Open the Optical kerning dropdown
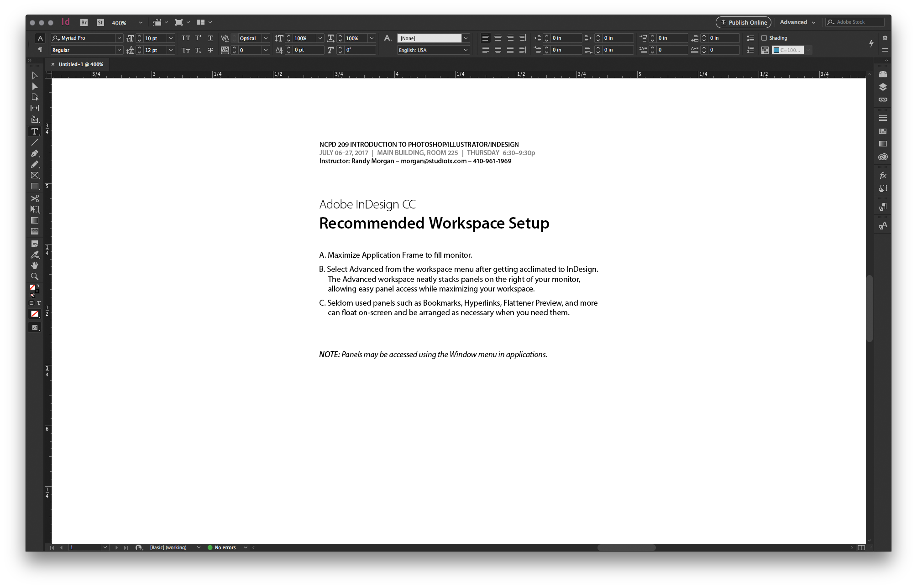The image size is (917, 588). click(x=266, y=38)
